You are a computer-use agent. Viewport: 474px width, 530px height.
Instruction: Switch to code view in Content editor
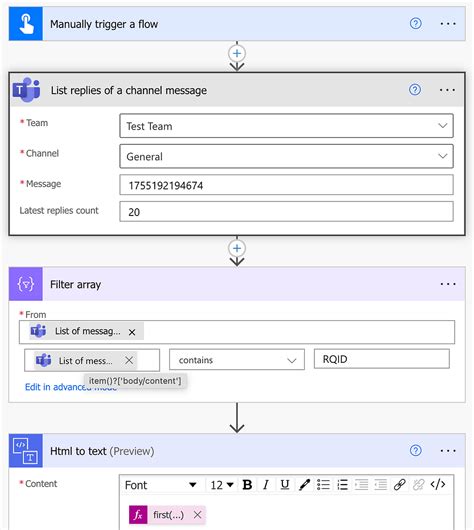[438, 485]
